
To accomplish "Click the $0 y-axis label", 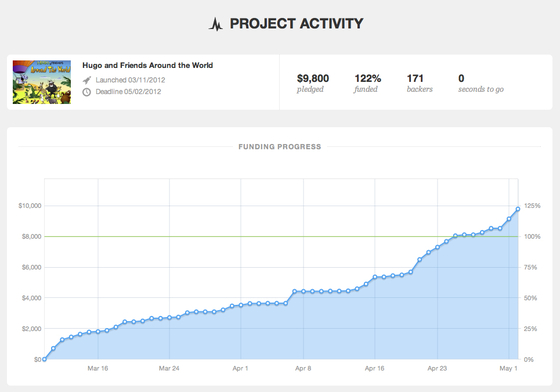I will (38, 360).
